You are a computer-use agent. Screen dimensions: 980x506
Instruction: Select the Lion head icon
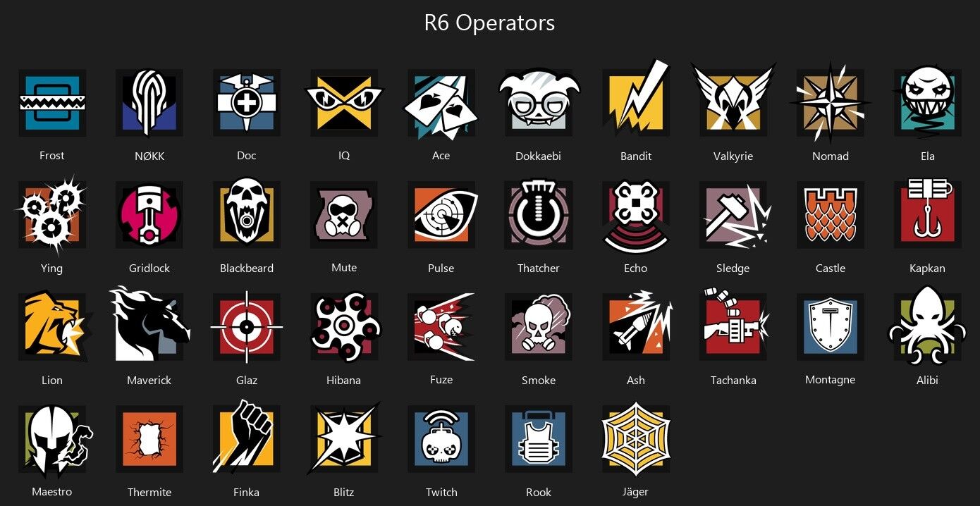pos(54,326)
